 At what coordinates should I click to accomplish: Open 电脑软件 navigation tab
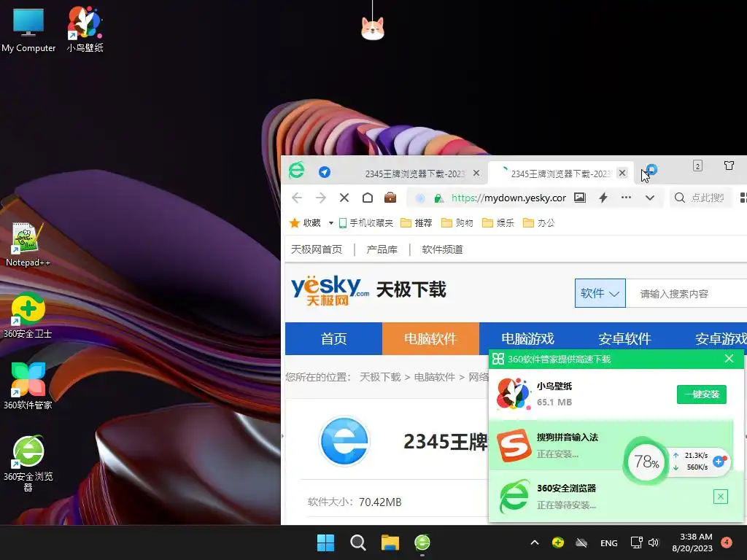click(430, 338)
